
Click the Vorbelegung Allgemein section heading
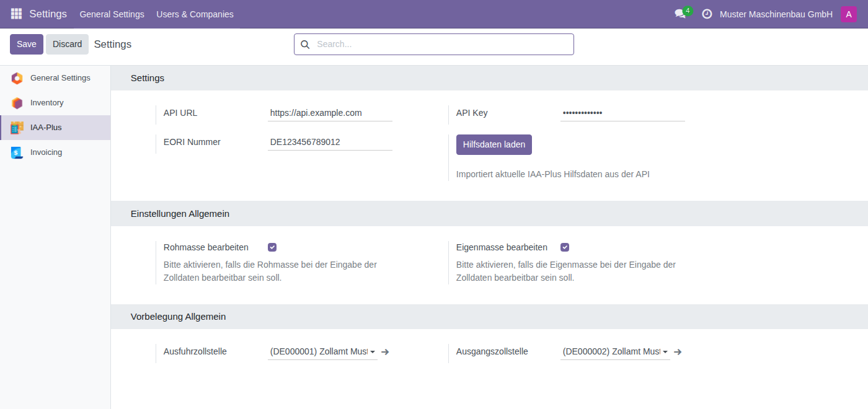178,317
